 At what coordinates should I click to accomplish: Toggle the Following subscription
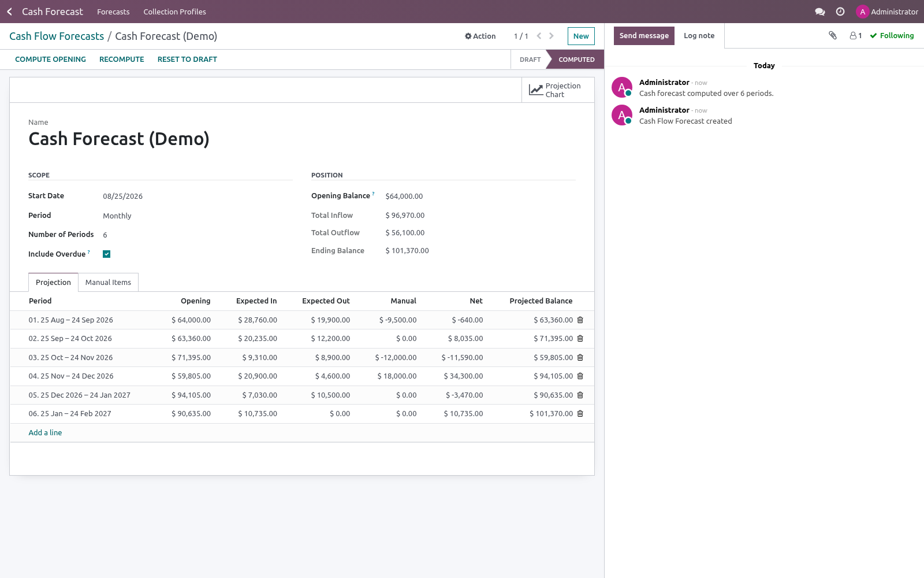[x=892, y=35]
